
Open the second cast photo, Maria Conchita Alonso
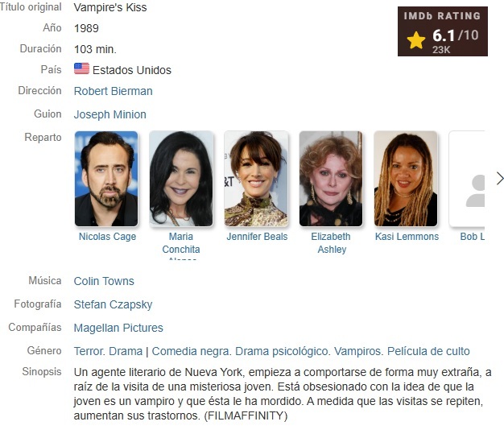181,179
